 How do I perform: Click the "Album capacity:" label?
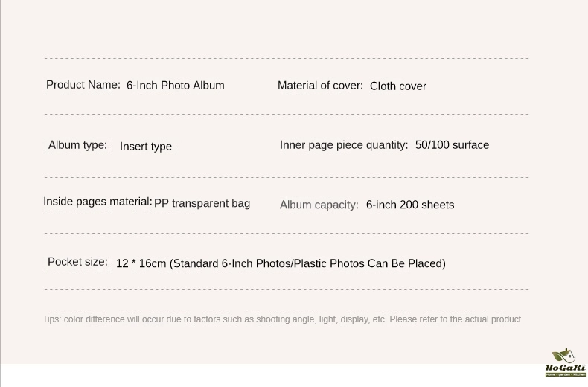coord(319,205)
